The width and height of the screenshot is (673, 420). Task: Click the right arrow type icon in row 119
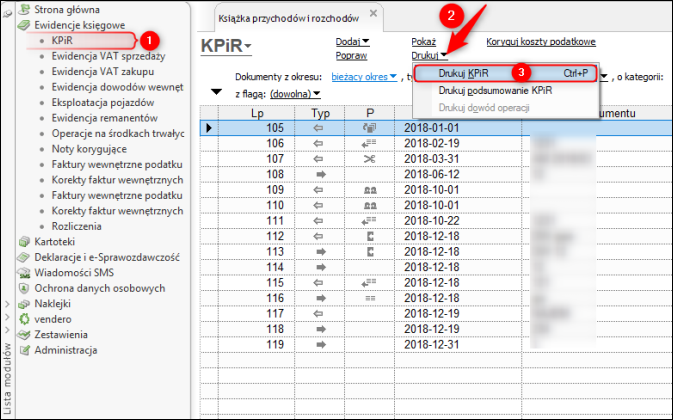[321, 344]
